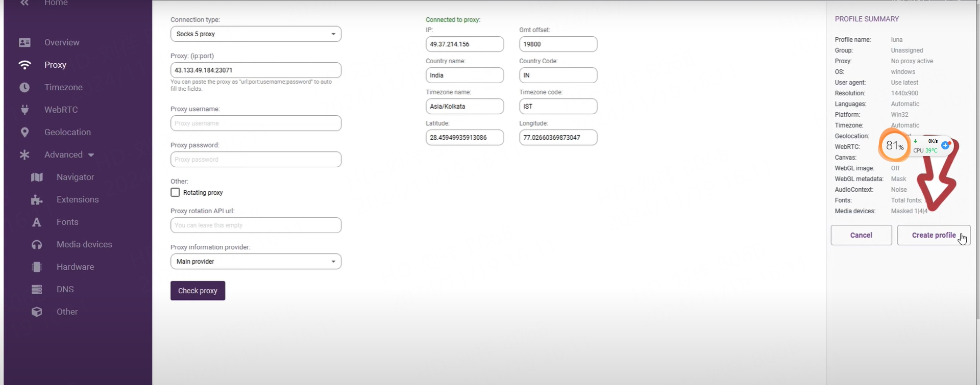980x385 pixels.
Task: Click the Timezone clock icon
Action: tap(24, 88)
